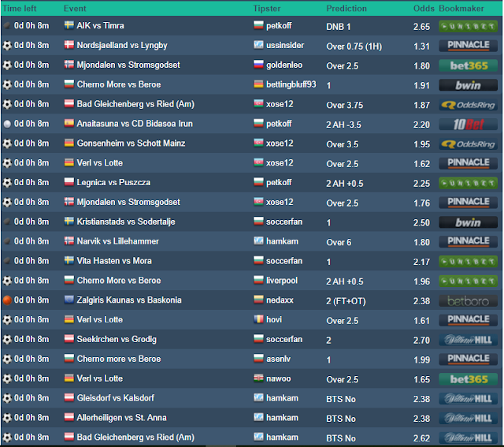Click the '2 AH -3.5' prediction cell
The width and height of the screenshot is (504, 447).
pyautogui.click(x=343, y=125)
